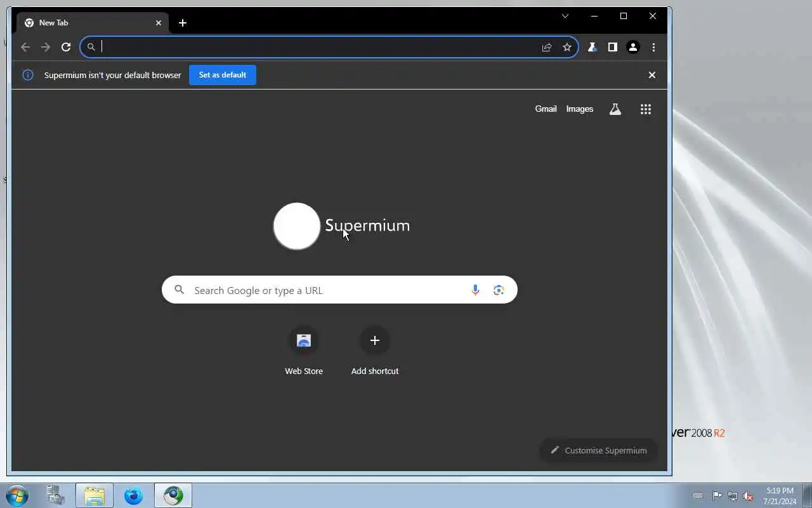Click the info icon in infobar
Image resolution: width=812 pixels, height=508 pixels.
click(28, 75)
